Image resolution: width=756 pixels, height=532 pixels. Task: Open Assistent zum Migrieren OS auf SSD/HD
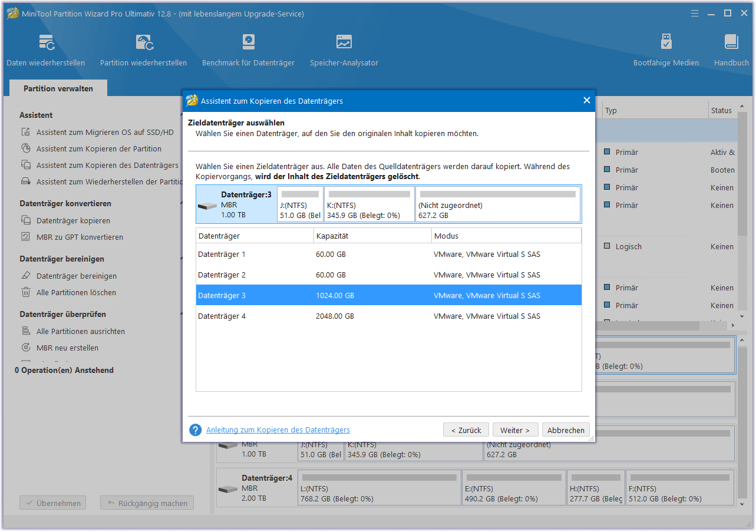click(105, 132)
